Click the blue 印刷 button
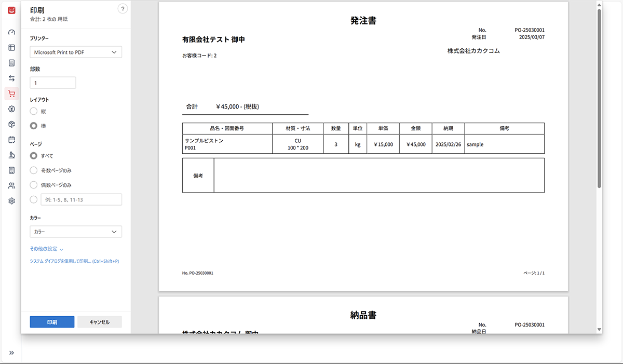This screenshot has height=364, width=623. pyautogui.click(x=52, y=322)
